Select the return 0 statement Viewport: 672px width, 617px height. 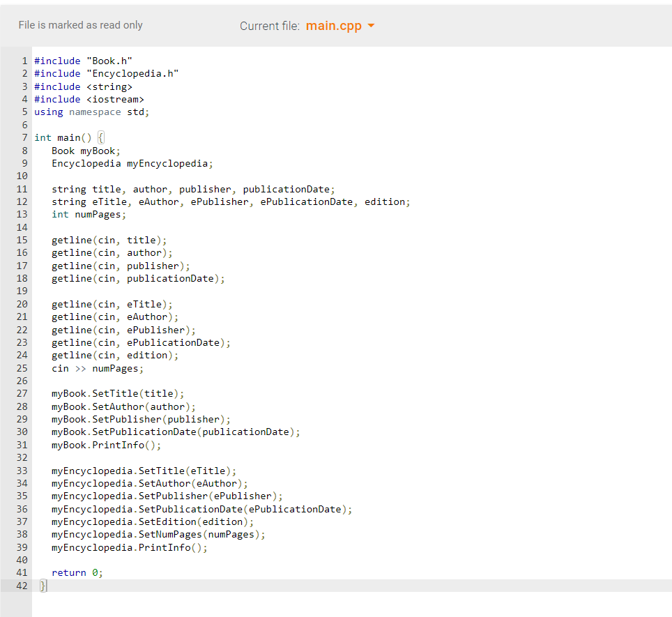coord(78,572)
